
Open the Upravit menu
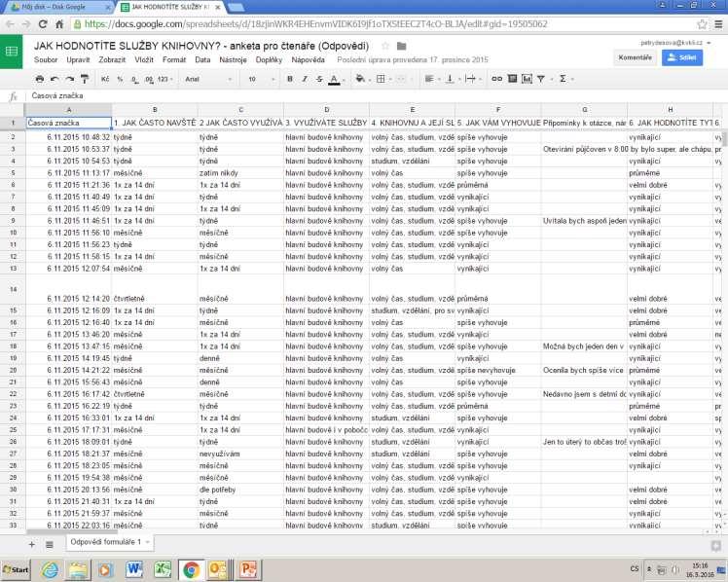[78, 60]
